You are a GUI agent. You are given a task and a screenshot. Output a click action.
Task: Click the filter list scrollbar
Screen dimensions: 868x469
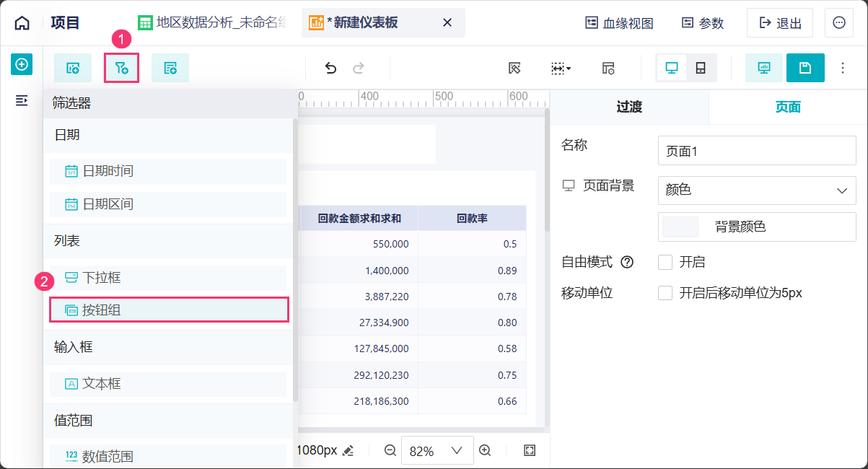(x=295, y=260)
